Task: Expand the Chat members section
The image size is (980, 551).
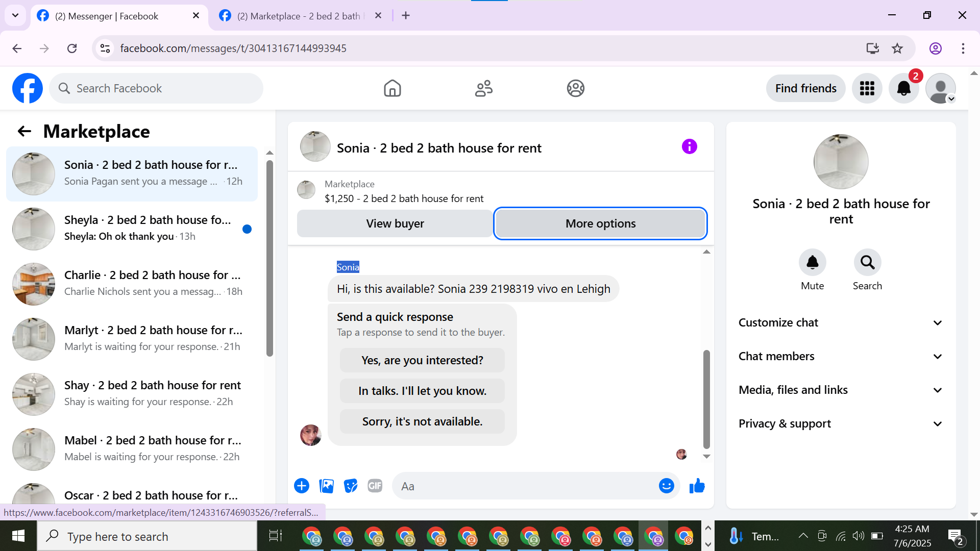Action: click(841, 356)
